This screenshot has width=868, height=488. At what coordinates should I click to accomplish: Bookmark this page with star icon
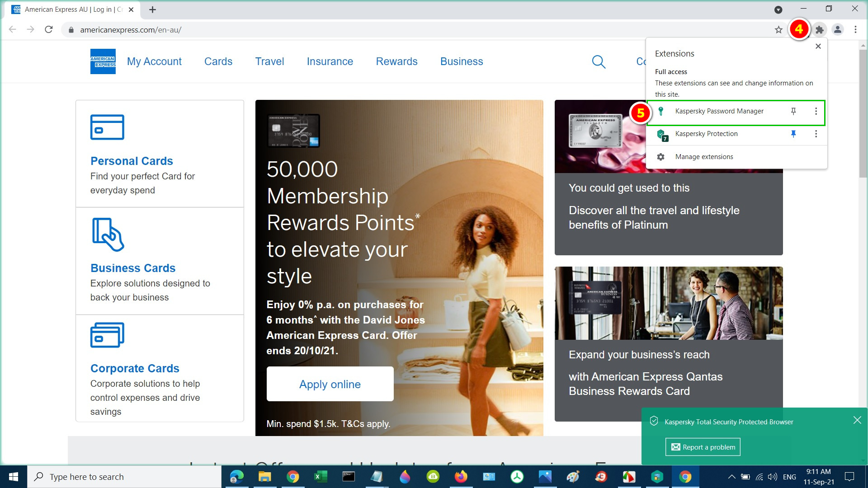click(778, 30)
